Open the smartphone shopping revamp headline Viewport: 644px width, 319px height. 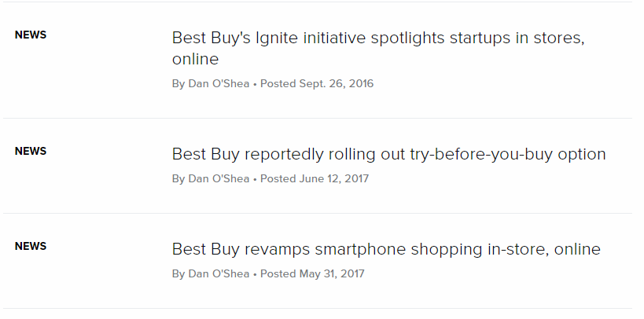click(x=386, y=249)
